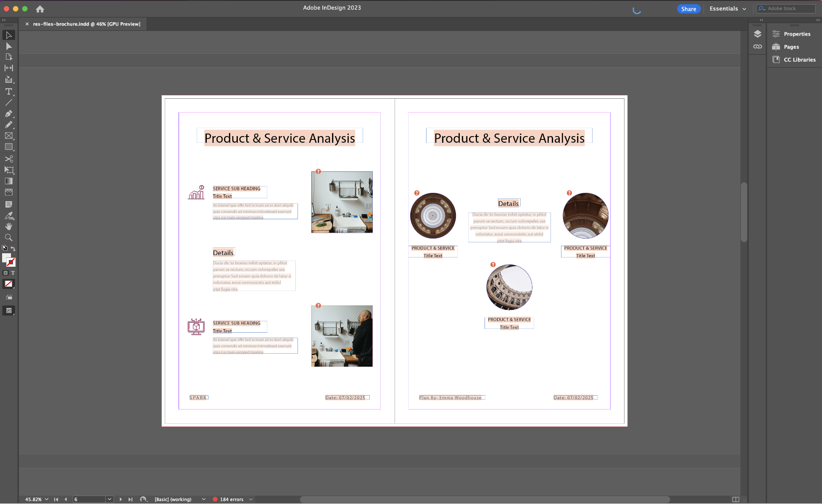Image resolution: width=822 pixels, height=504 pixels.
Task: Select the Line tool in toolbar
Action: tap(8, 102)
